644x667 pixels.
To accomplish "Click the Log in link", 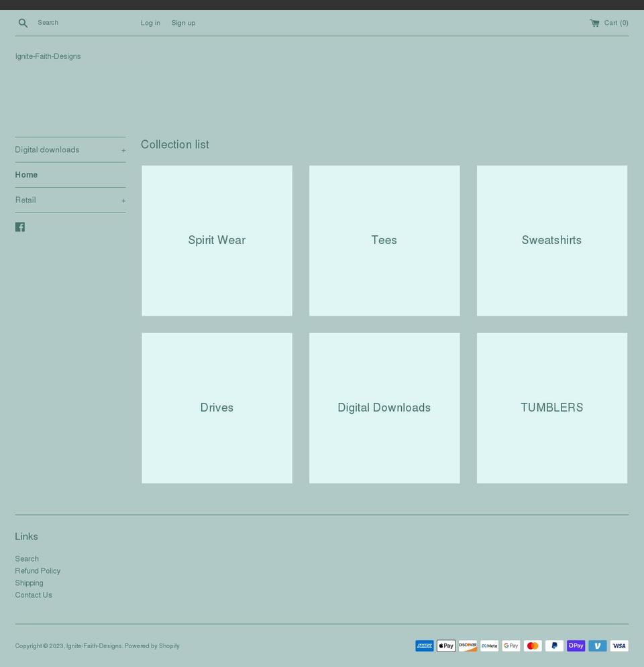I will click(x=150, y=22).
